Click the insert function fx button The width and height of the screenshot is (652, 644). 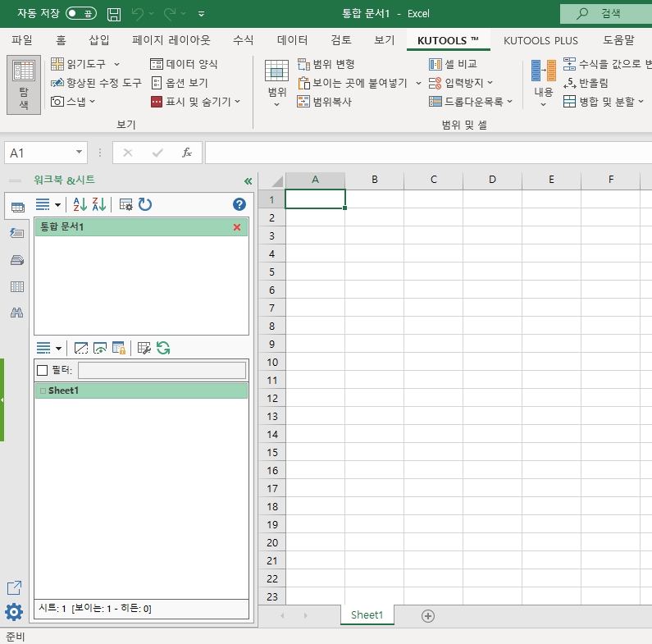click(x=187, y=153)
